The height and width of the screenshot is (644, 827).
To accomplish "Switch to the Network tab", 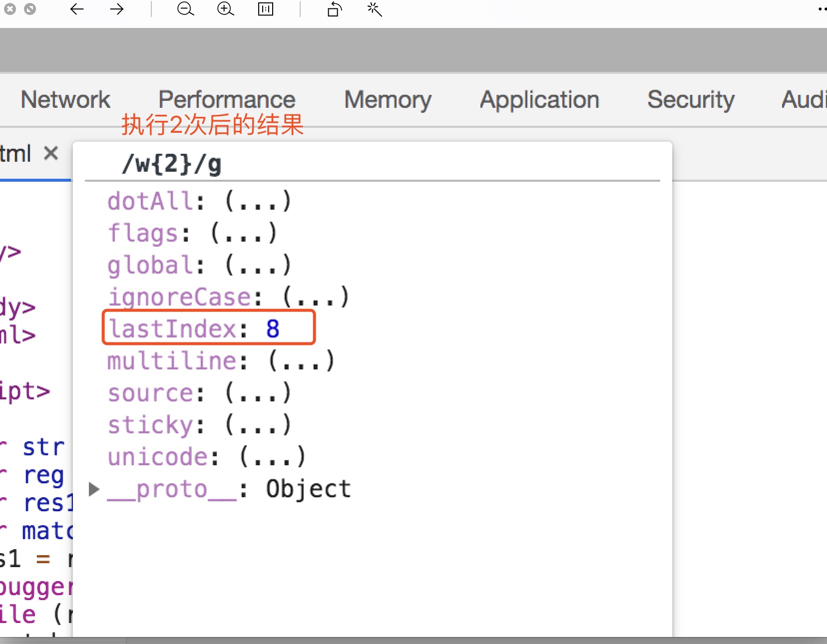I will pyautogui.click(x=65, y=99).
